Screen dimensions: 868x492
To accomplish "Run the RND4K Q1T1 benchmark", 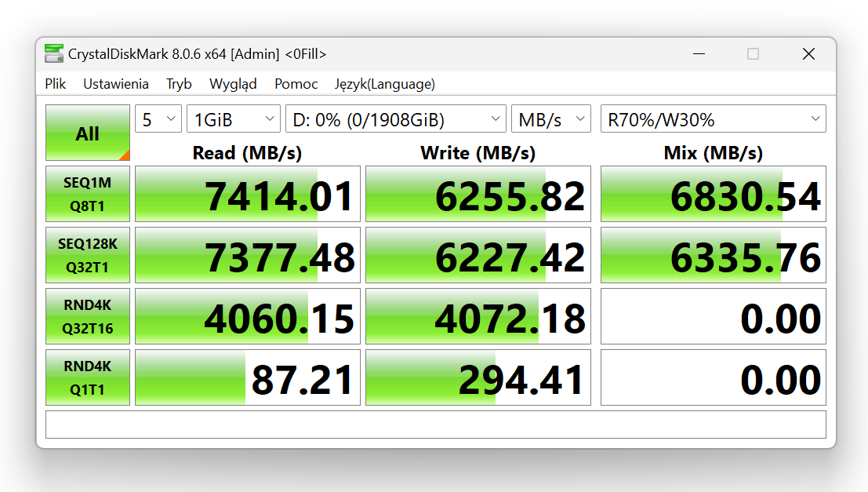I will [88, 377].
